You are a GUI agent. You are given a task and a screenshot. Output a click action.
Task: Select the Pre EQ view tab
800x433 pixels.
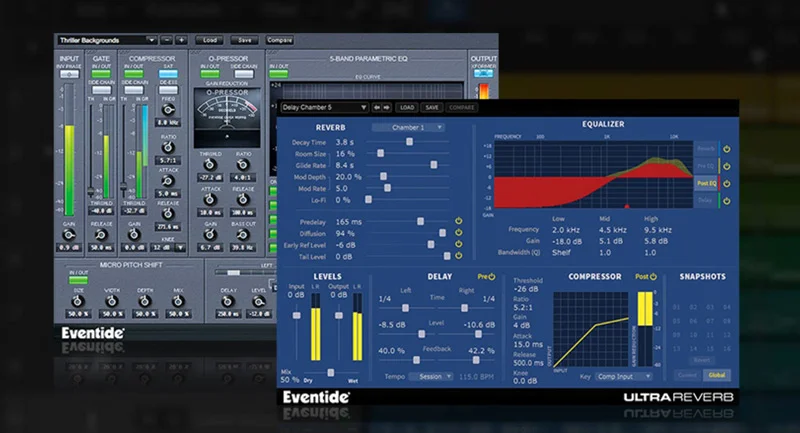(707, 166)
